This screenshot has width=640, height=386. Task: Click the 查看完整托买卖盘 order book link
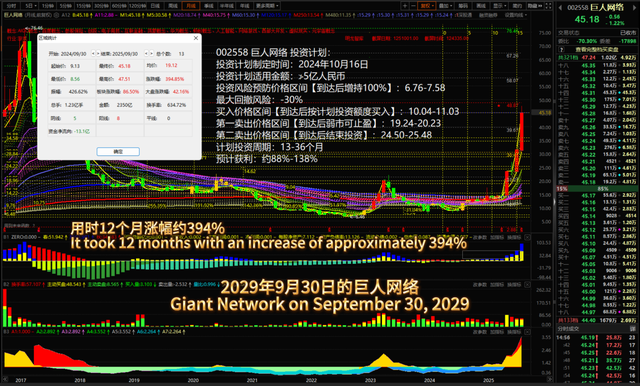[597, 49]
